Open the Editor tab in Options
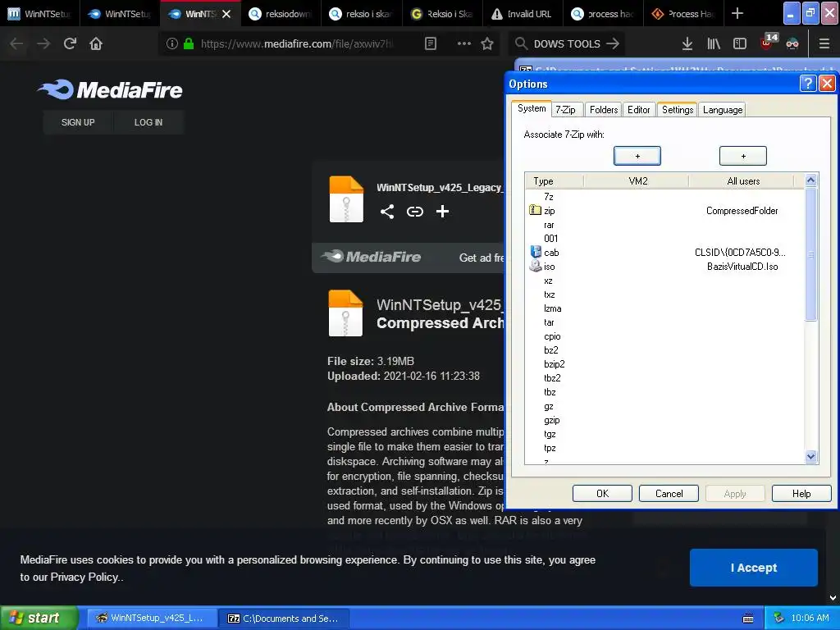Screen dimensions: 840x630 [x=638, y=110]
